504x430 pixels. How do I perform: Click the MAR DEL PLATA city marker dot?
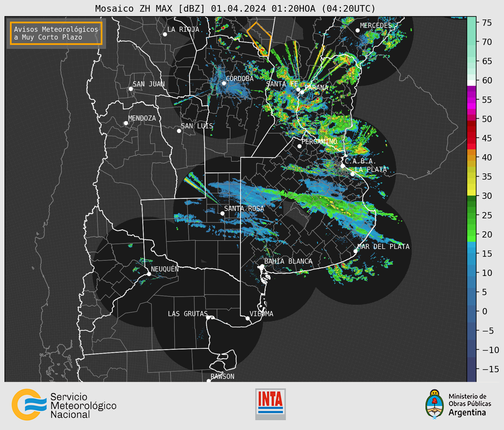(356, 251)
